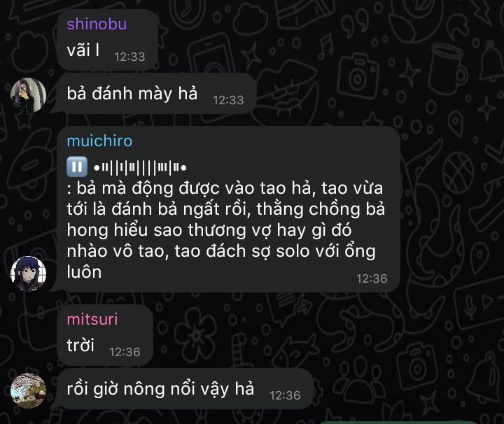Screen dimensions: 504x424
Task: Select the "rồi giờ nông nổi vậy hả" message
Action: (x=185, y=389)
